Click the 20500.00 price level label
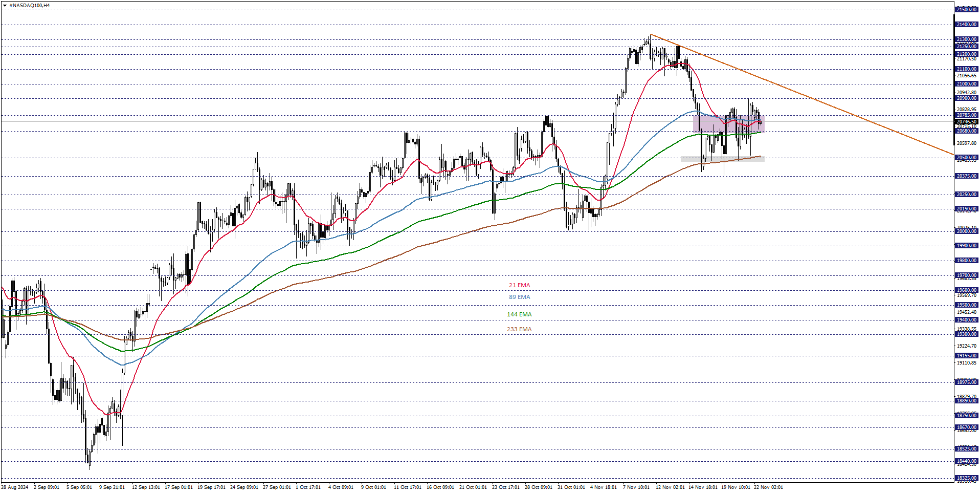Viewport: 980px width, 493px height. click(x=966, y=158)
